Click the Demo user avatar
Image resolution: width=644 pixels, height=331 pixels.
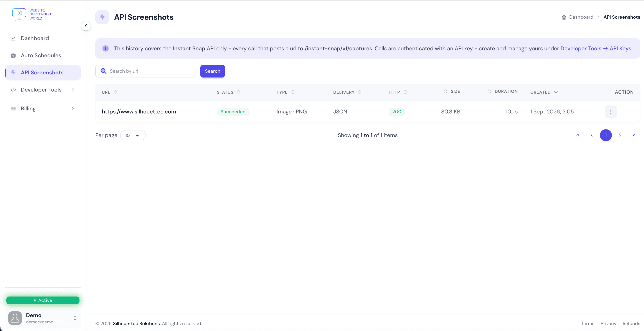[15, 318]
